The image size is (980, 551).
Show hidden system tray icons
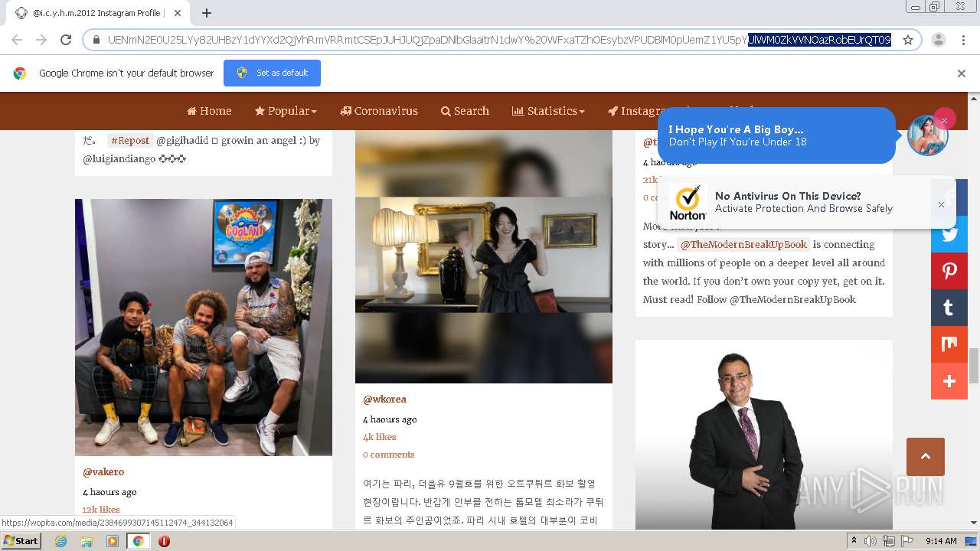click(854, 541)
